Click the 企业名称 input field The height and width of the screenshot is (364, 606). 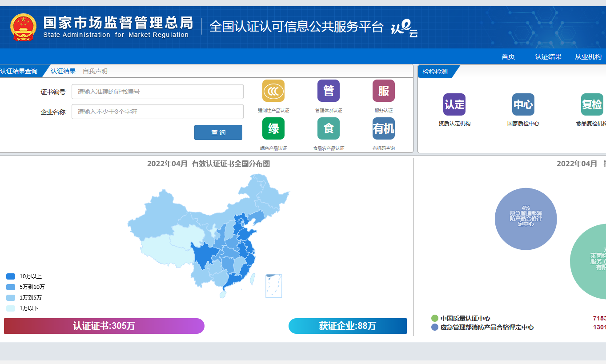point(157,112)
